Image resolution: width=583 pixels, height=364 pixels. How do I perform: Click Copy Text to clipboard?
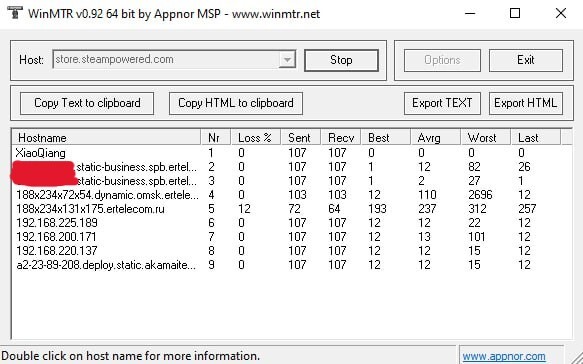click(87, 103)
